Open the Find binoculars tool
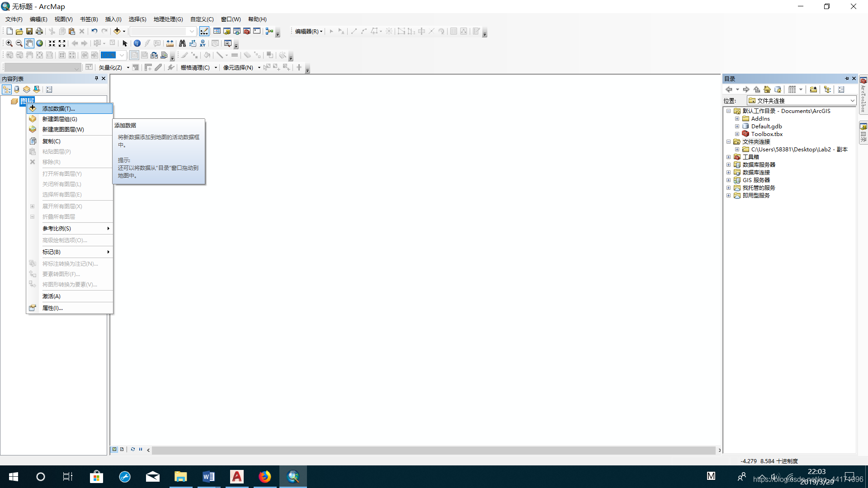 click(182, 43)
